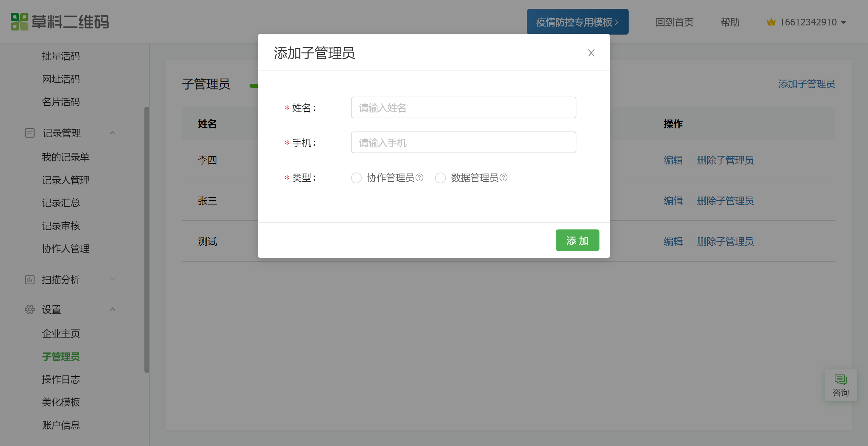Click help icon beside 协作管理员

click(419, 178)
